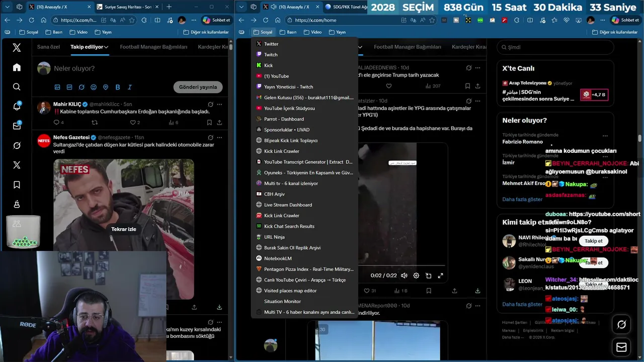
Task: Open three-dot menu in left browser toolbar
Action: tap(194, 20)
